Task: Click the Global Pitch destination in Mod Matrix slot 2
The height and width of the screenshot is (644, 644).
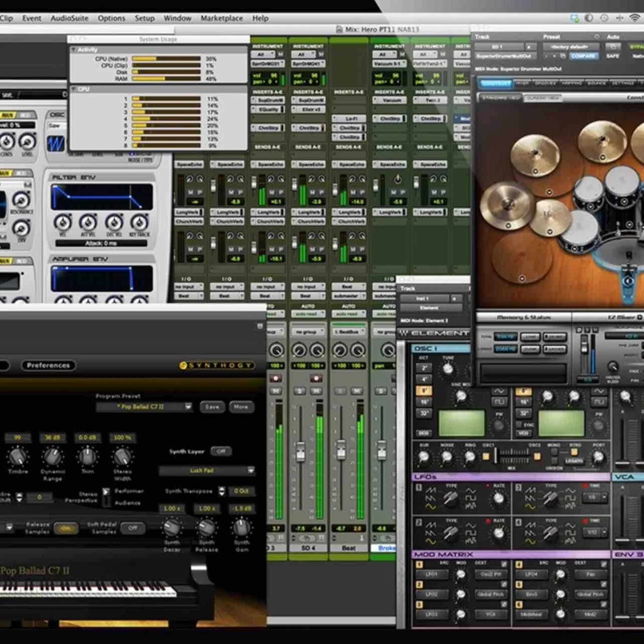Action: [491, 594]
